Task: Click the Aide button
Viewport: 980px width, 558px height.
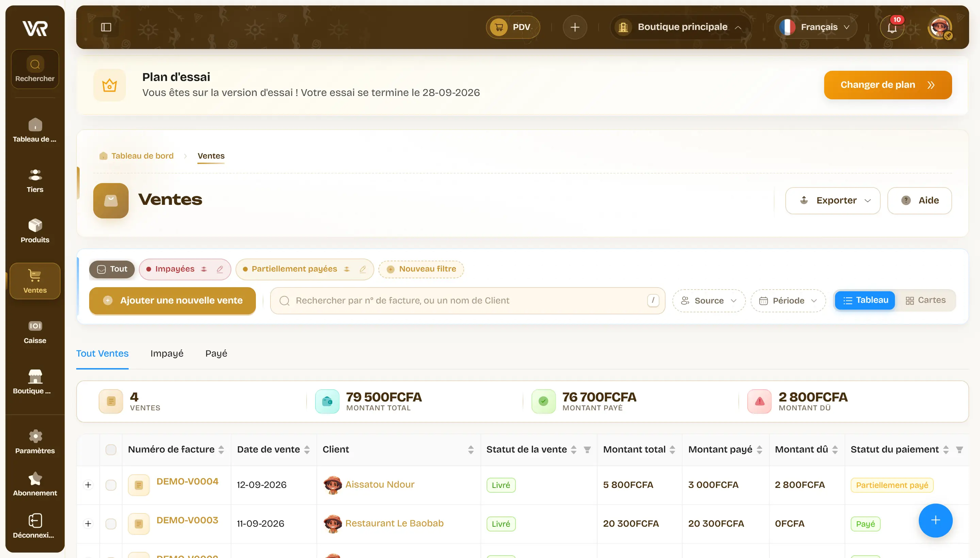Action: pos(919,200)
